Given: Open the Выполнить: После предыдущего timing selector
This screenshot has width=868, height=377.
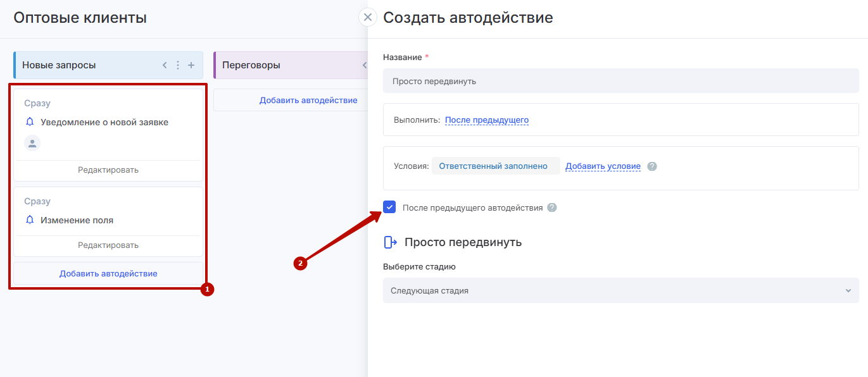Looking at the screenshot, I should 486,120.
